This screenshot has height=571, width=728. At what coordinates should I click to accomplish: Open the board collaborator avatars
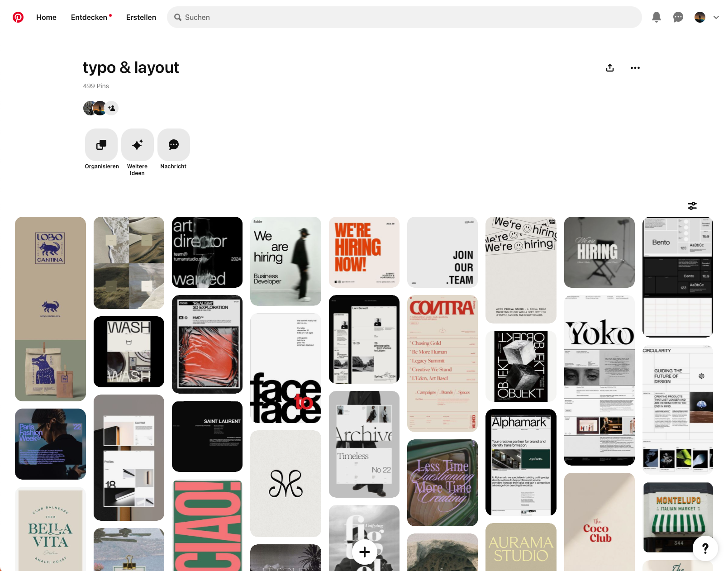click(95, 108)
